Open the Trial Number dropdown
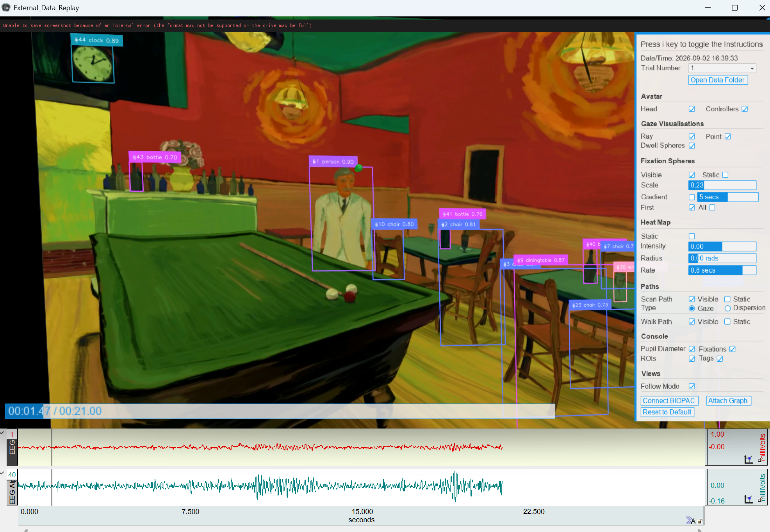Viewport: 770px width, 532px height. [x=722, y=68]
